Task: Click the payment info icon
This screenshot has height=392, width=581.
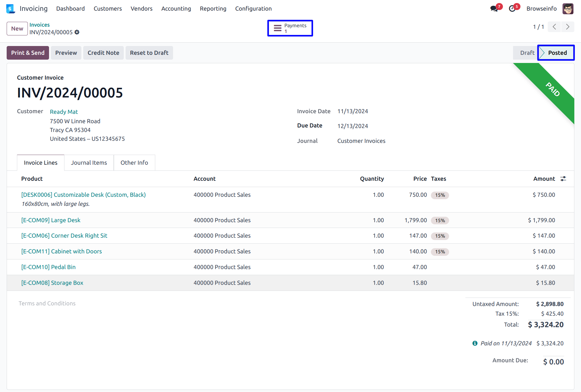Action: pos(475,343)
